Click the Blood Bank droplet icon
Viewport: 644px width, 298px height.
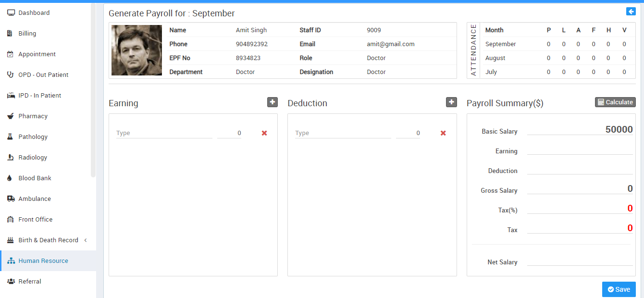[x=10, y=178]
